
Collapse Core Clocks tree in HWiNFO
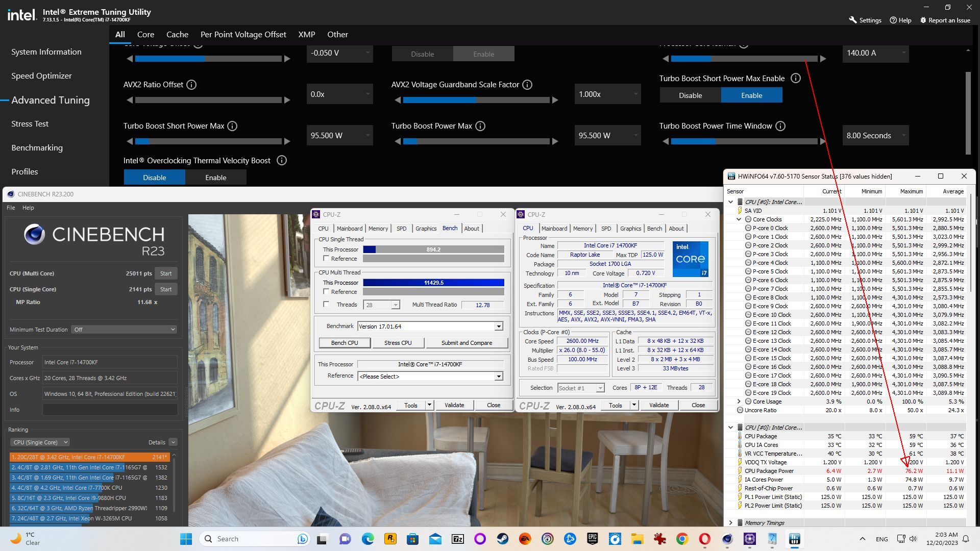coord(739,219)
